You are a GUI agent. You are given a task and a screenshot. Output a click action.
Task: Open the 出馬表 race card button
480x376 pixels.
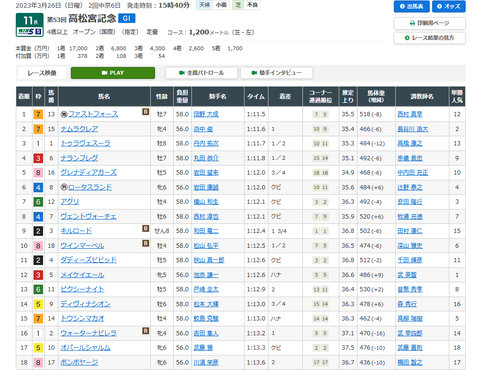pos(411,6)
